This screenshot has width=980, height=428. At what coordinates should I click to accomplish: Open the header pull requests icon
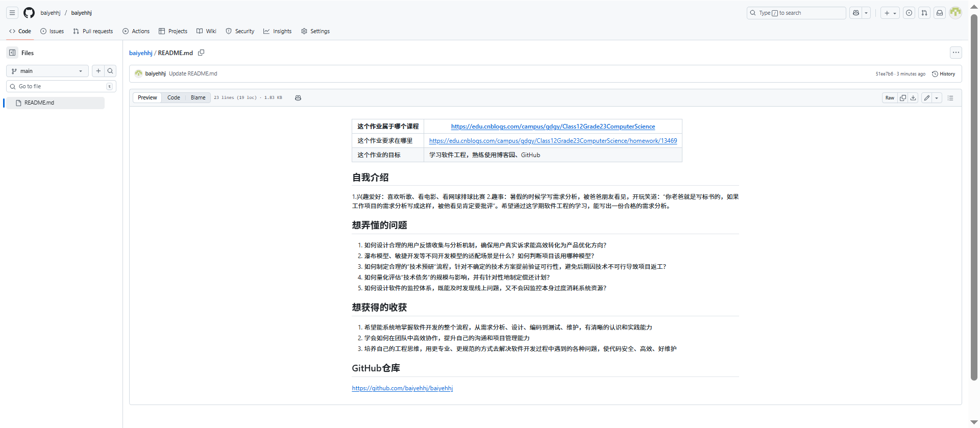(924, 13)
